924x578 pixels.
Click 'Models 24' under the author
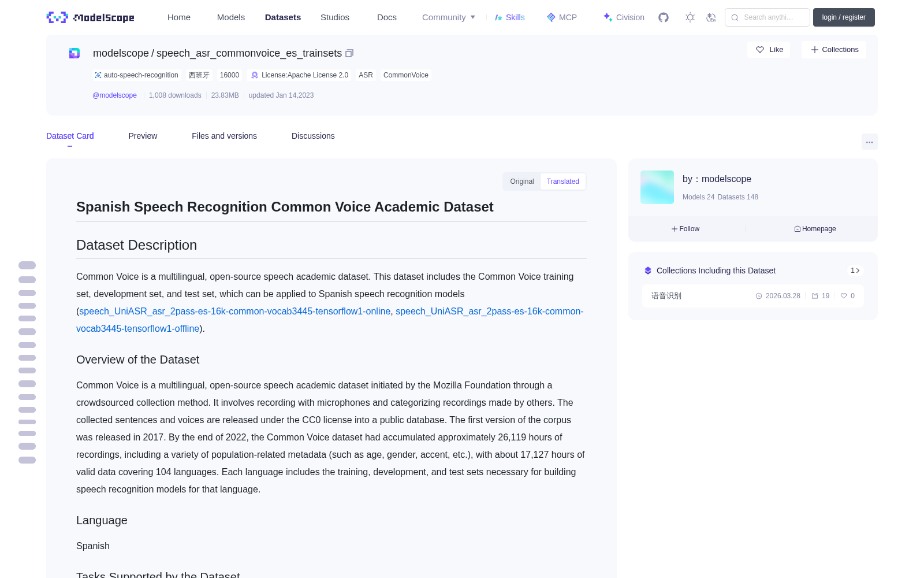click(x=699, y=197)
